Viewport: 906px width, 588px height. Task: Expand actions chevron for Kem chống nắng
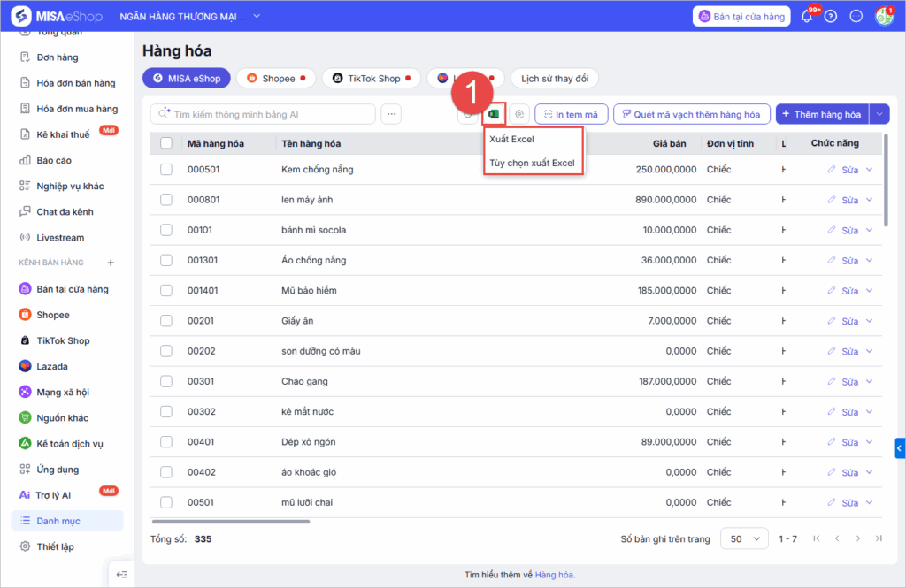tap(870, 170)
